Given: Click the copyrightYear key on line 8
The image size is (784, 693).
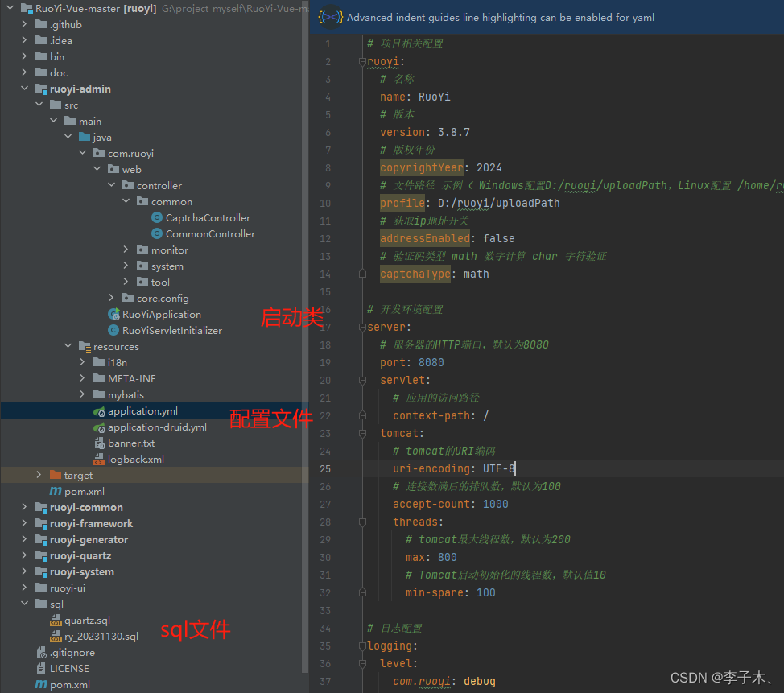Looking at the screenshot, I should coord(422,167).
